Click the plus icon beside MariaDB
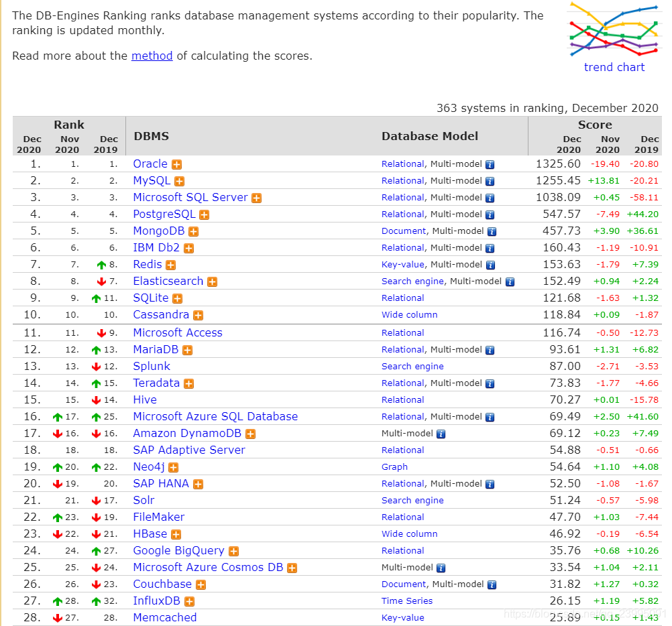 coord(187,351)
